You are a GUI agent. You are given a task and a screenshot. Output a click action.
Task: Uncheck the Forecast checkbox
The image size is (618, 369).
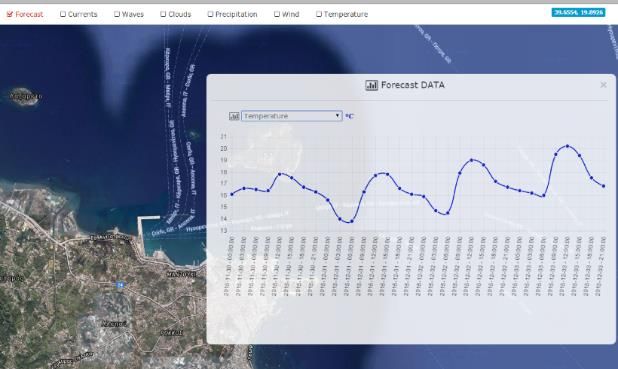[x=10, y=14]
